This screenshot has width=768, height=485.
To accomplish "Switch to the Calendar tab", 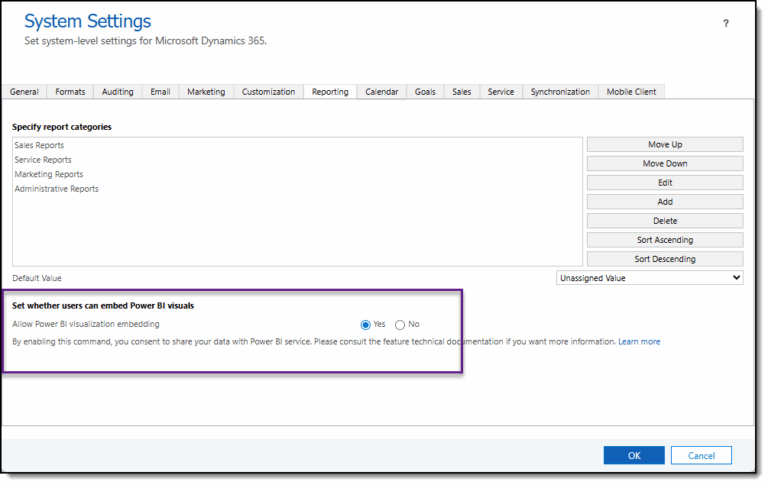I will tap(382, 92).
